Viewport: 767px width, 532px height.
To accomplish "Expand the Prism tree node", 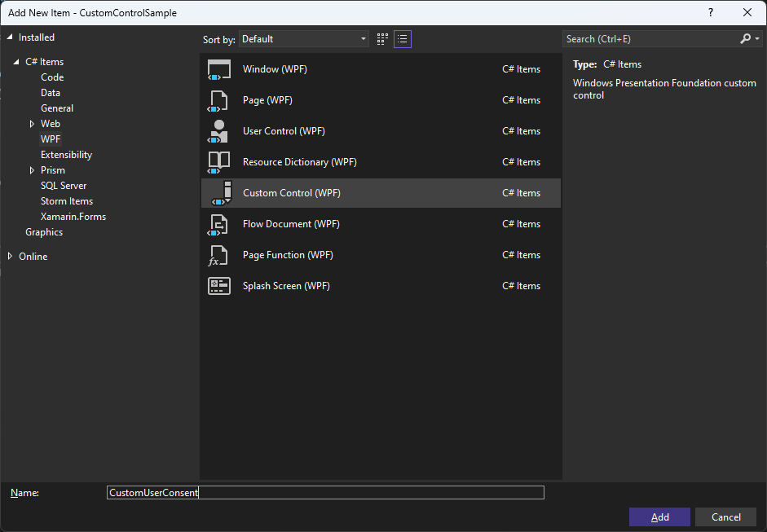I will point(32,170).
